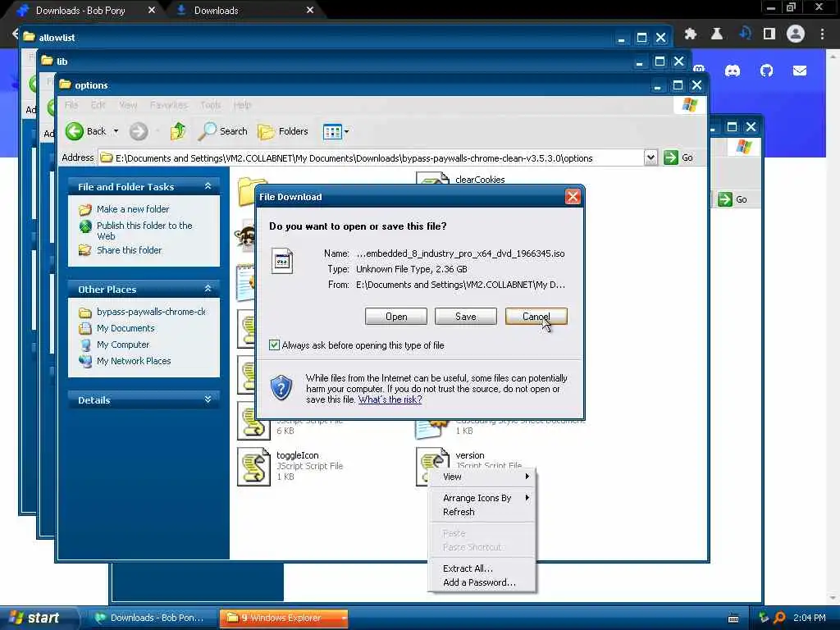Uncheck Always ask before opening this type

(274, 345)
